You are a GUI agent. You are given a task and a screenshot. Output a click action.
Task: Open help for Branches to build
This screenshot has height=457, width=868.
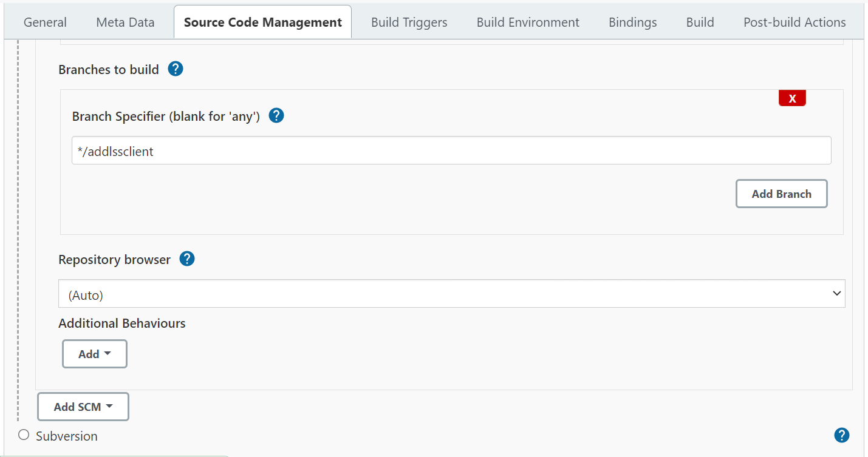(176, 69)
